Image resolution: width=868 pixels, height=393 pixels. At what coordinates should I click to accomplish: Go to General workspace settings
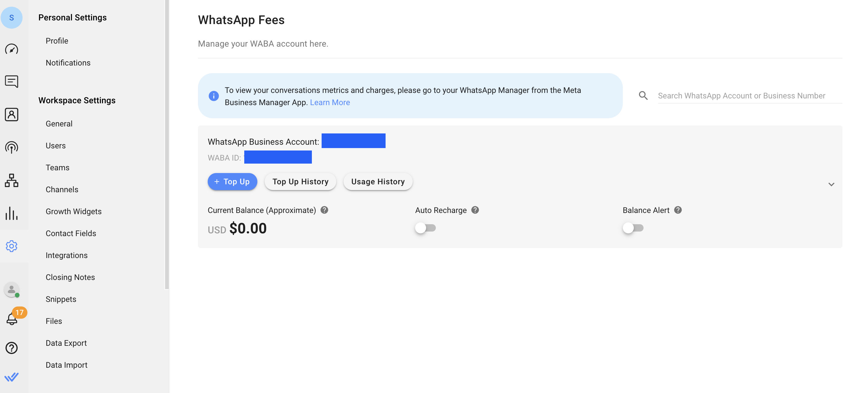[59, 124]
